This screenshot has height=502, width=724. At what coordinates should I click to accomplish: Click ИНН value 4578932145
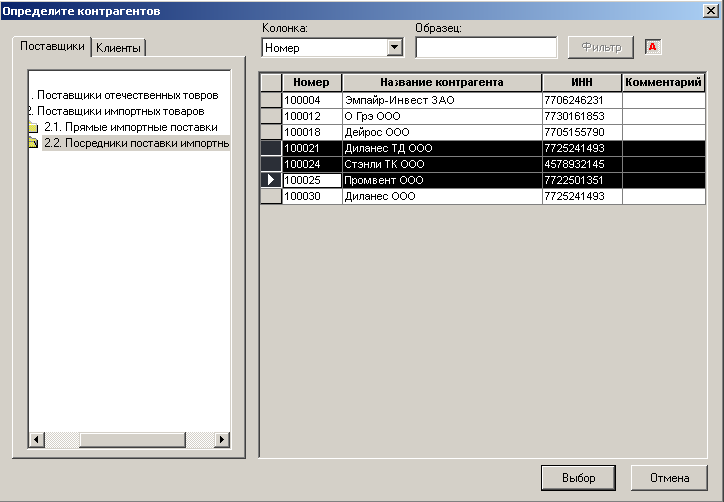point(582,164)
